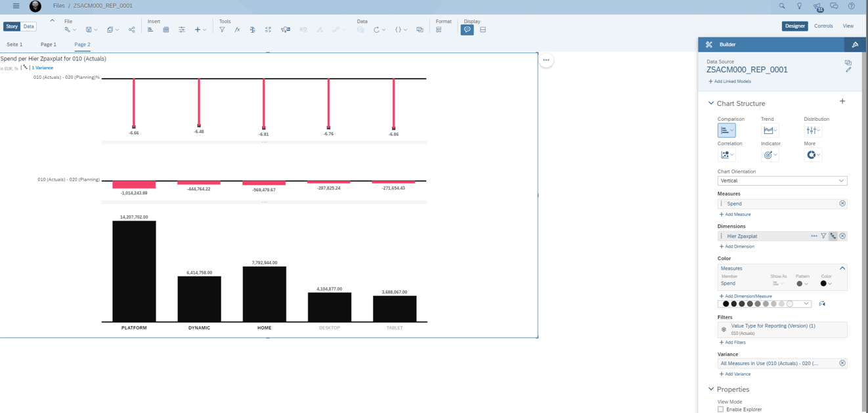Open Comparison chart type dropdown
The height and width of the screenshot is (413, 868).
(726, 130)
